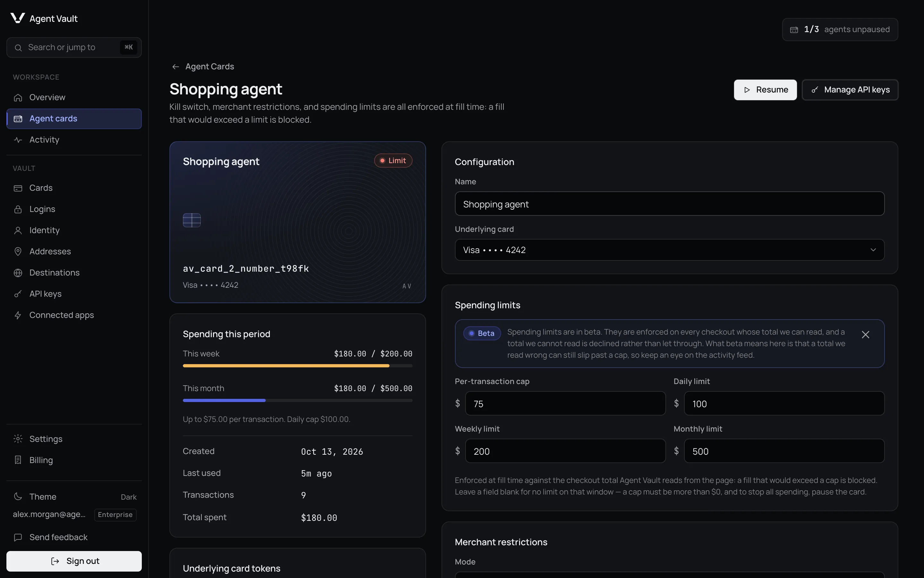
Task: Click the Connected apps lightning icon
Action: click(18, 315)
